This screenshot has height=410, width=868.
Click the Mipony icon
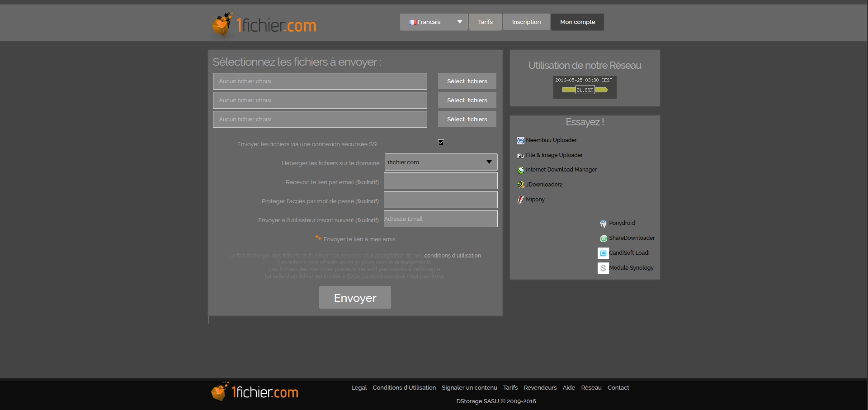[x=521, y=200]
